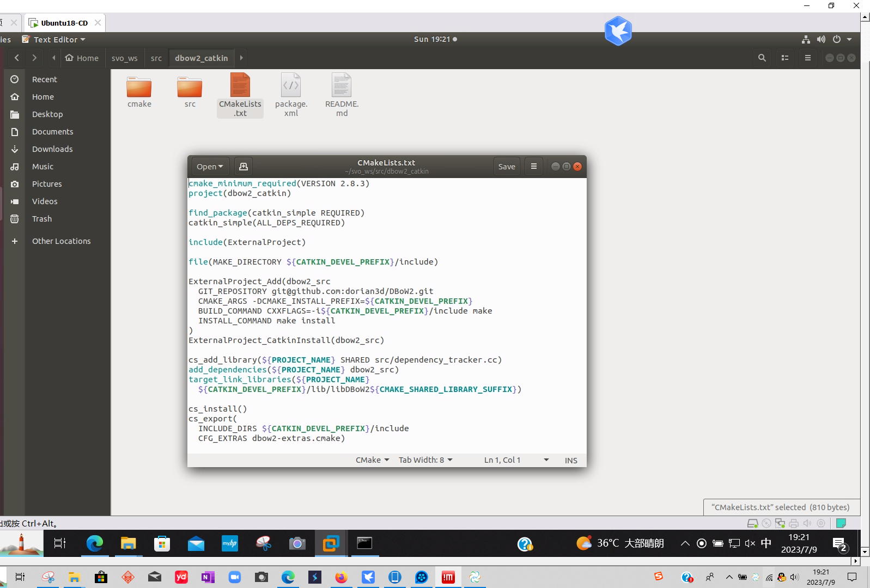Open Camera in the inner taskbar

pyautogui.click(x=297, y=543)
